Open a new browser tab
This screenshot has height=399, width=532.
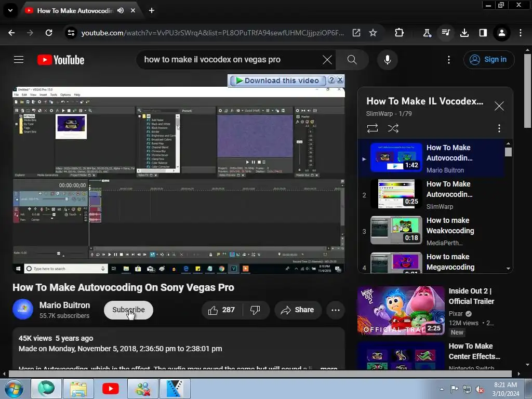tap(152, 10)
